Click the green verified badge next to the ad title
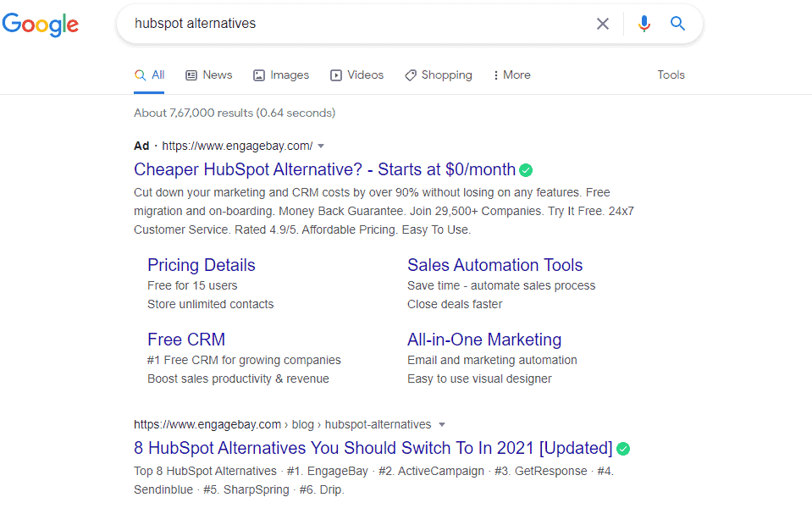This screenshot has height=525, width=812. (x=526, y=170)
